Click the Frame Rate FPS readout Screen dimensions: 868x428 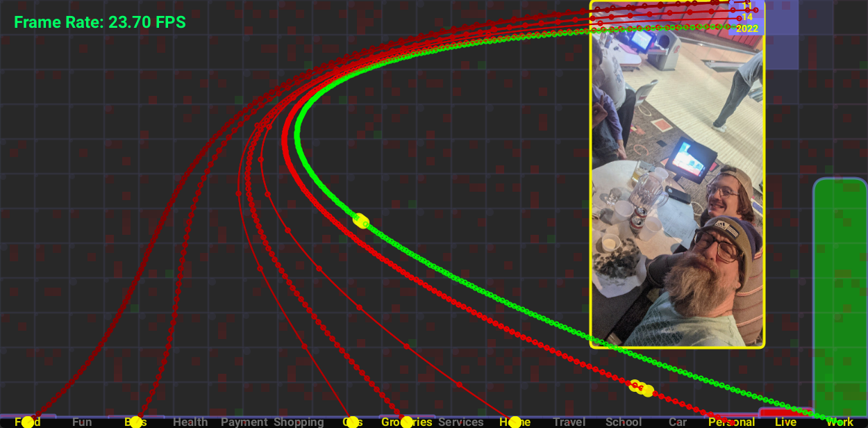point(100,22)
